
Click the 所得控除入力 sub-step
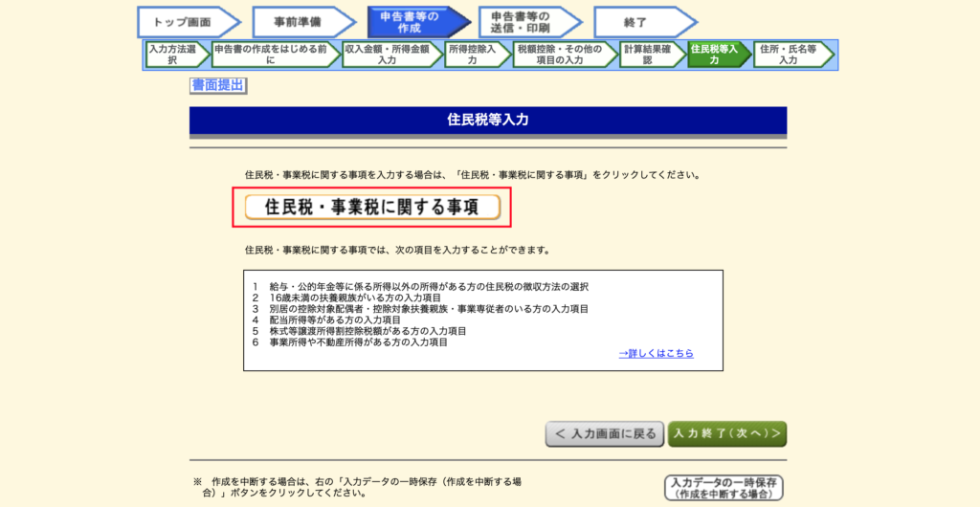[475, 54]
